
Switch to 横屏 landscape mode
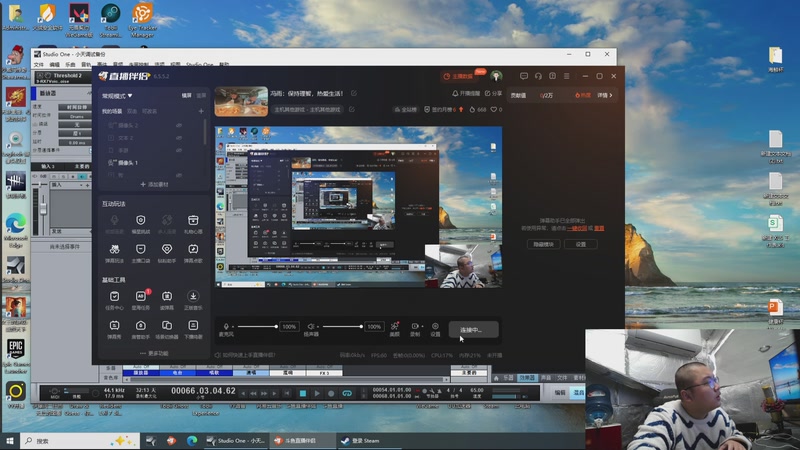tap(187, 95)
